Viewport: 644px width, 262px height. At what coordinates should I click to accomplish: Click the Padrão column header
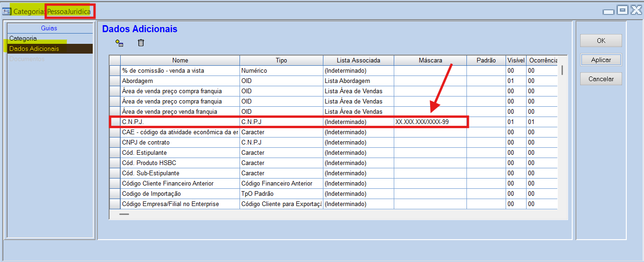(486, 60)
